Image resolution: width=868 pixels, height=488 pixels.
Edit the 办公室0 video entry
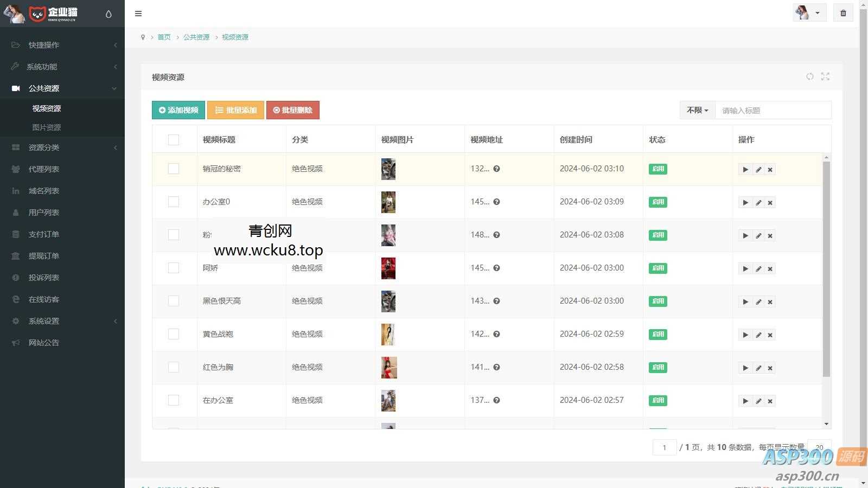[x=758, y=203]
